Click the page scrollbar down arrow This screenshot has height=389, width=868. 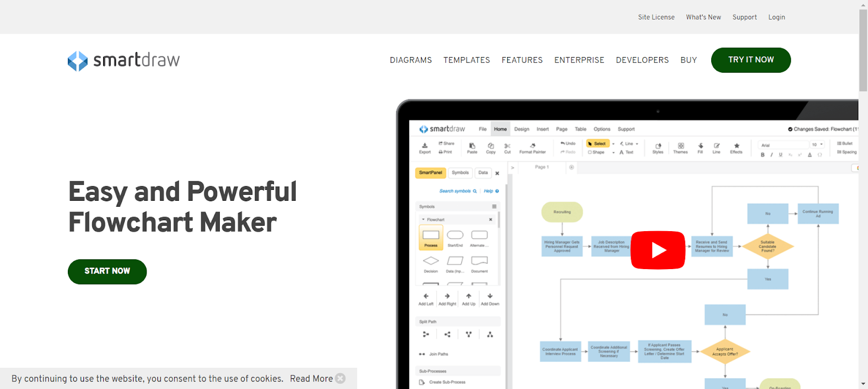click(x=863, y=384)
